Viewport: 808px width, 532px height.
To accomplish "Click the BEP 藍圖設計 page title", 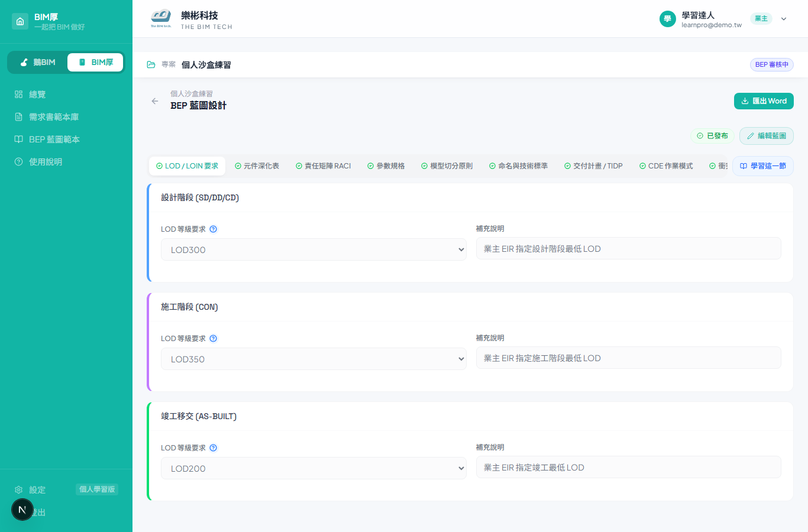I will pos(199,105).
